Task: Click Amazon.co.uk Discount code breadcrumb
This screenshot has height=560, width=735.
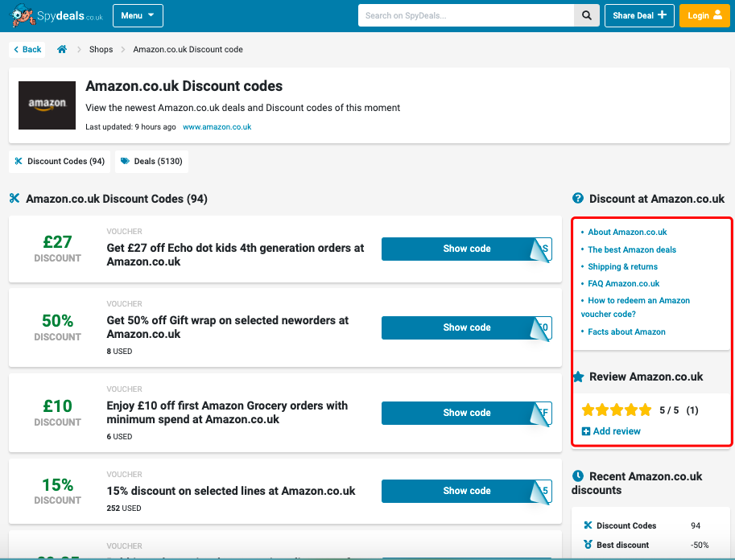Action: click(188, 49)
